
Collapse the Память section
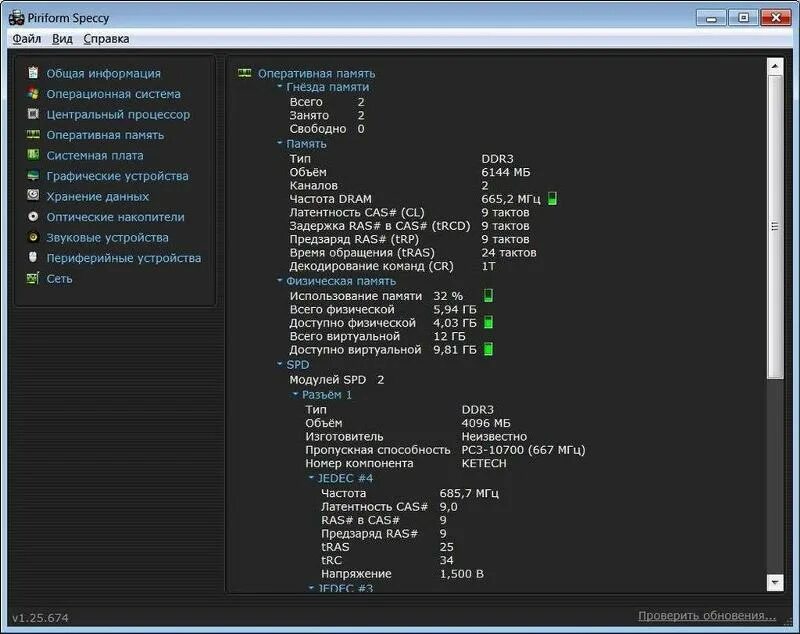point(280,143)
